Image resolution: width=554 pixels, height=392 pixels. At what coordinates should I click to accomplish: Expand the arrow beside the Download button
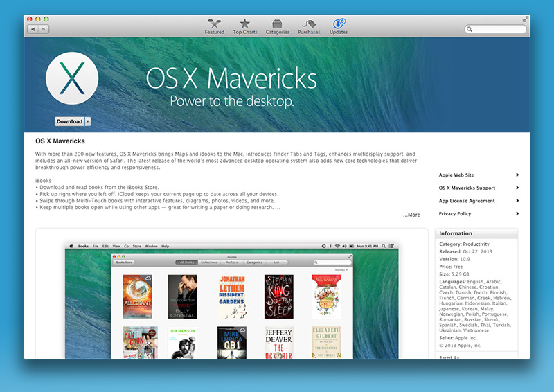point(88,122)
